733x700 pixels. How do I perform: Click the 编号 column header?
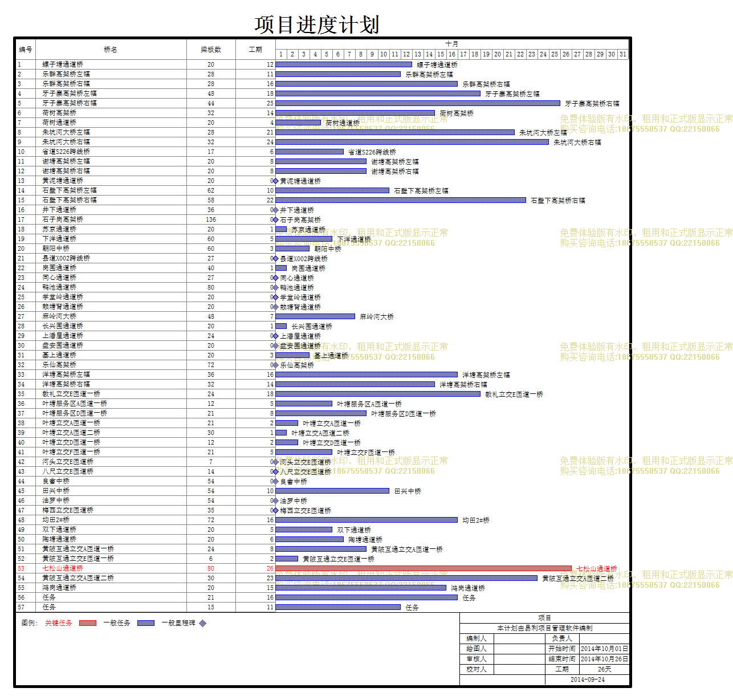pos(26,50)
